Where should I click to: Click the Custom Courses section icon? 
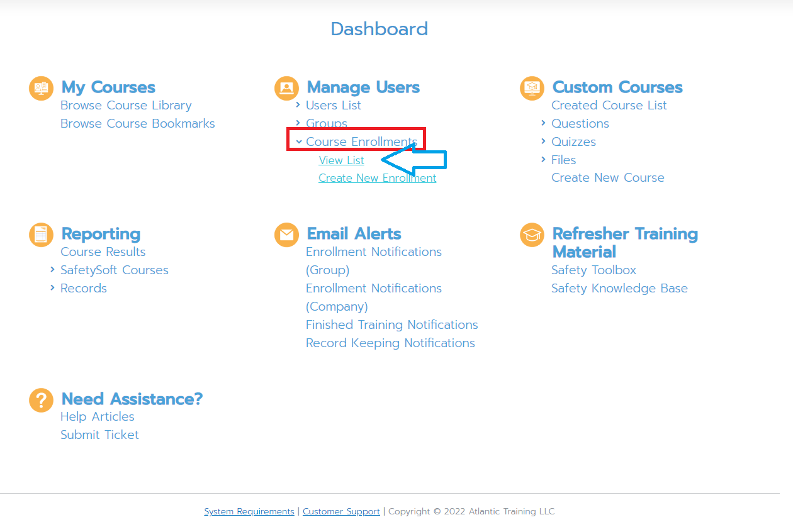point(532,88)
